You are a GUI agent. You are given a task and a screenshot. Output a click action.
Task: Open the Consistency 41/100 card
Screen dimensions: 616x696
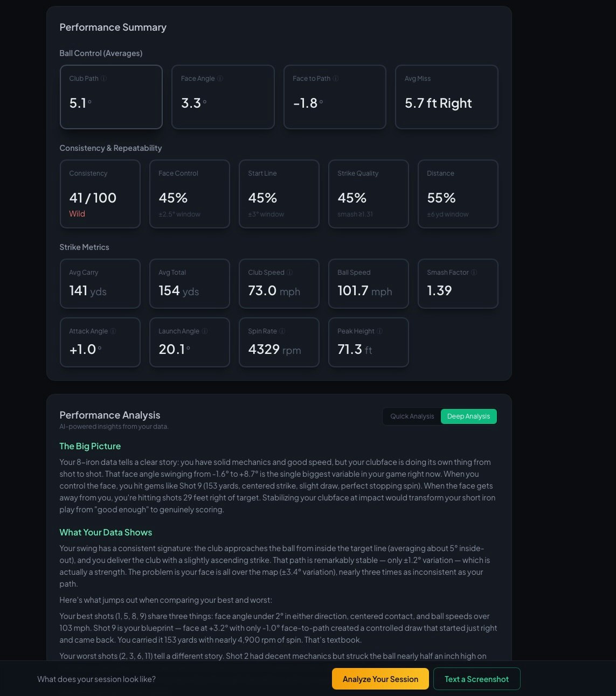pos(100,194)
